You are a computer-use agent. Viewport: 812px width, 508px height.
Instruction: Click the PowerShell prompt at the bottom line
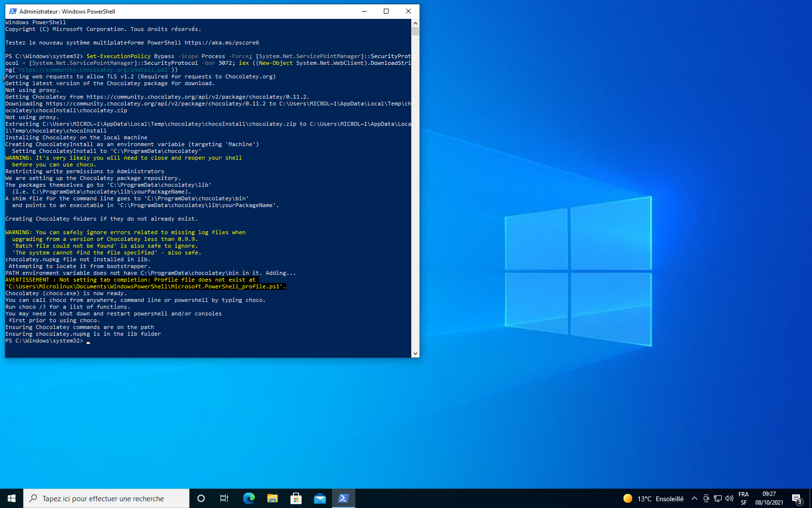click(x=47, y=341)
